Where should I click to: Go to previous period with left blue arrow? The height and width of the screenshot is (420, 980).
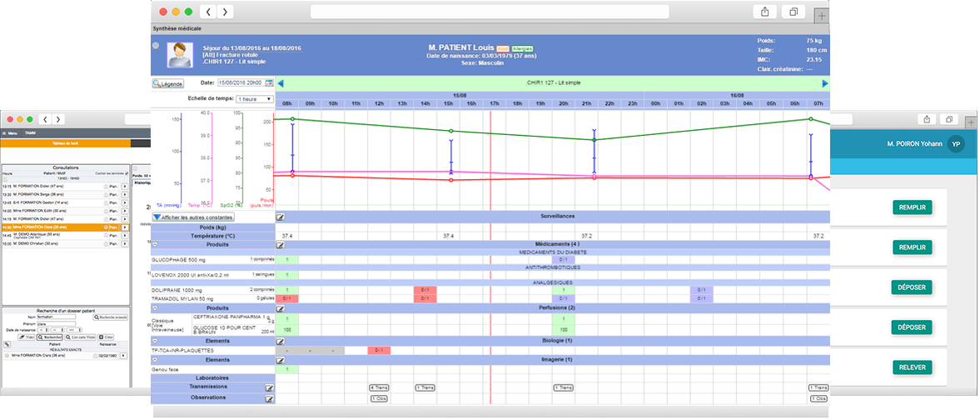280,83
